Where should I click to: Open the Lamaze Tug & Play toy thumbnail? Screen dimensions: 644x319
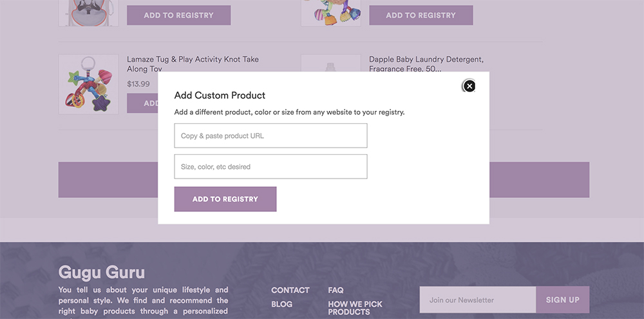(x=88, y=84)
